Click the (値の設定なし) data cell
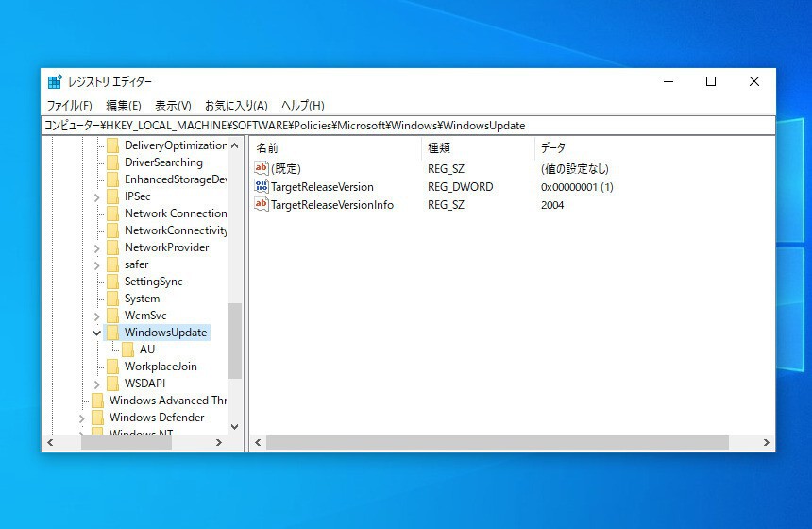Viewport: 812px width, 529px height. [575, 169]
